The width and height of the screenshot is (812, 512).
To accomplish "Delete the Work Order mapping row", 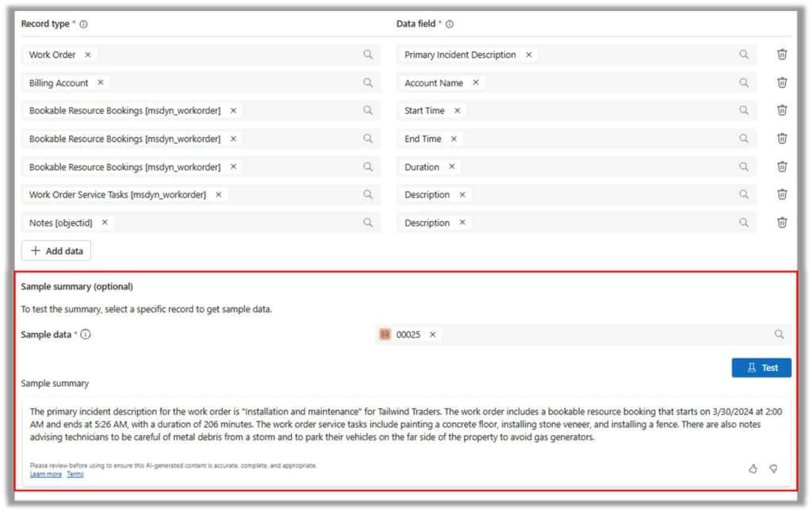I will coord(782,54).
